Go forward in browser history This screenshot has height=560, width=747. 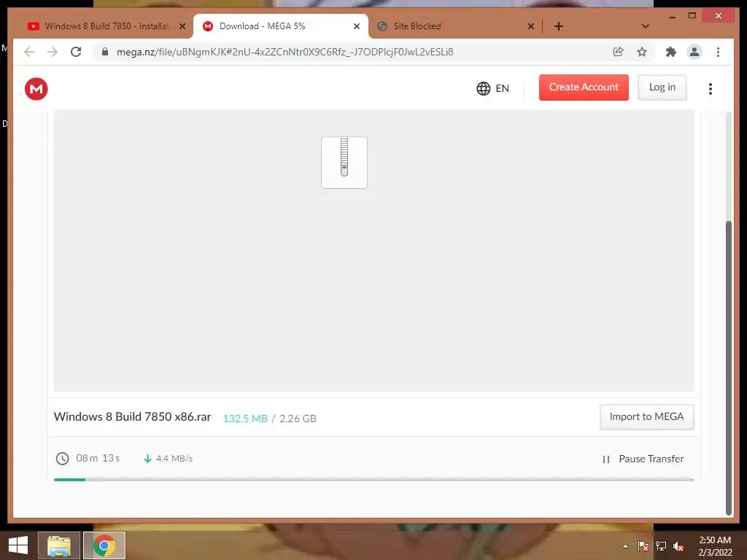pos(53,52)
